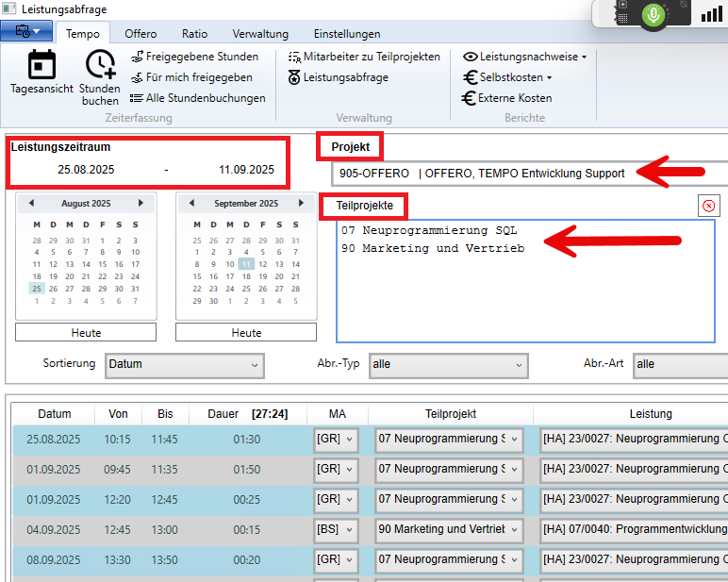The width and height of the screenshot is (728, 582).
Task: Click Heute below the August 2025 calendar
Action: 86,333
